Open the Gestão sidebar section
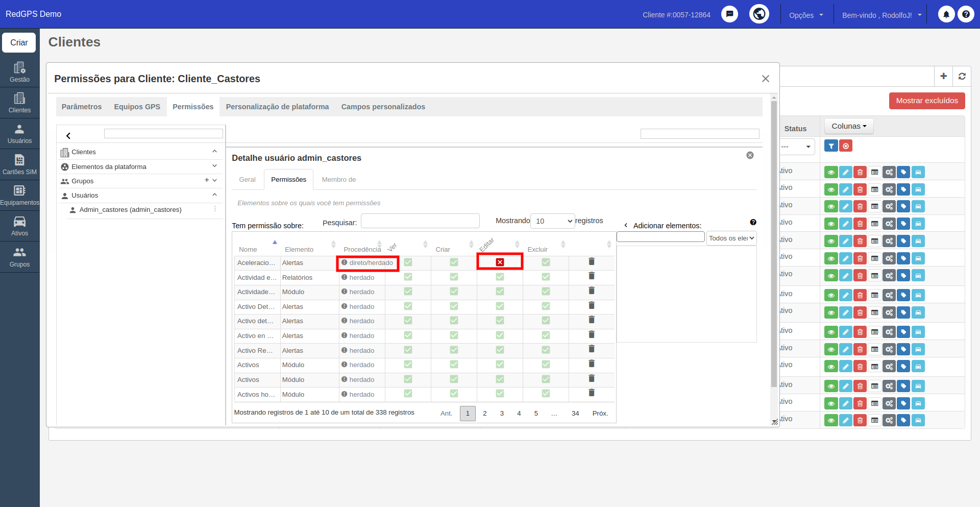 click(19, 72)
